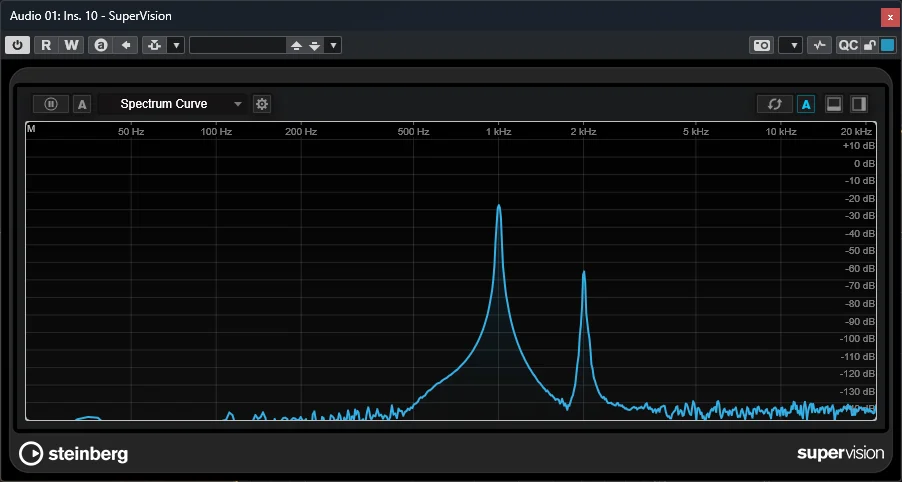The height and width of the screenshot is (482, 902).
Task: Click the -100 dB scale label
Action: (858, 339)
